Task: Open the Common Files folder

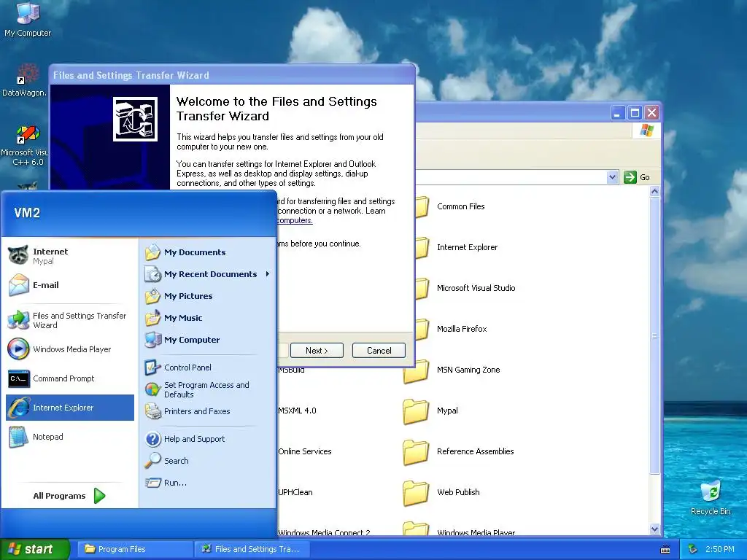Action: click(451, 206)
